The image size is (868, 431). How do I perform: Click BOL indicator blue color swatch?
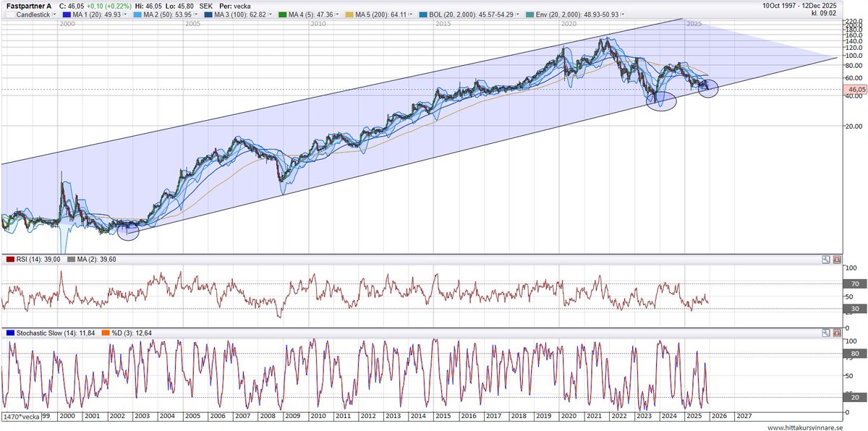coord(422,14)
